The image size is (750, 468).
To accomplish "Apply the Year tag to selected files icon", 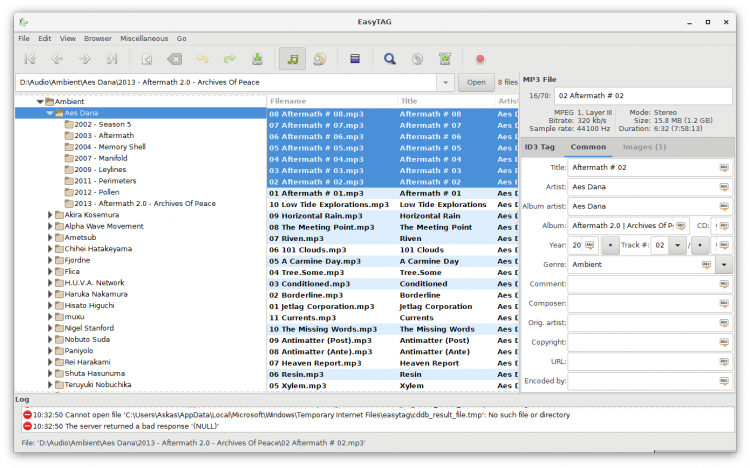I will (590, 245).
